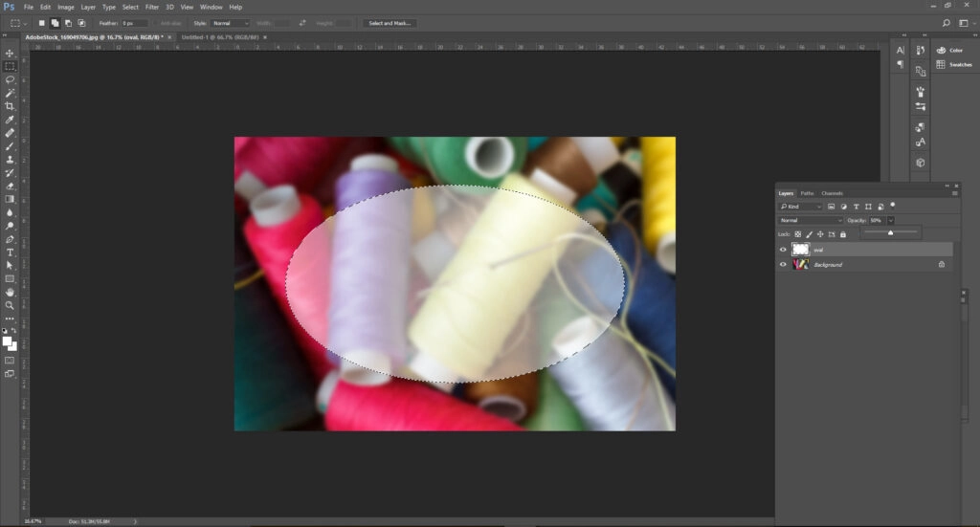This screenshot has height=527, width=980.
Task: Choose Subtract from selection mode
Action: 68,23
